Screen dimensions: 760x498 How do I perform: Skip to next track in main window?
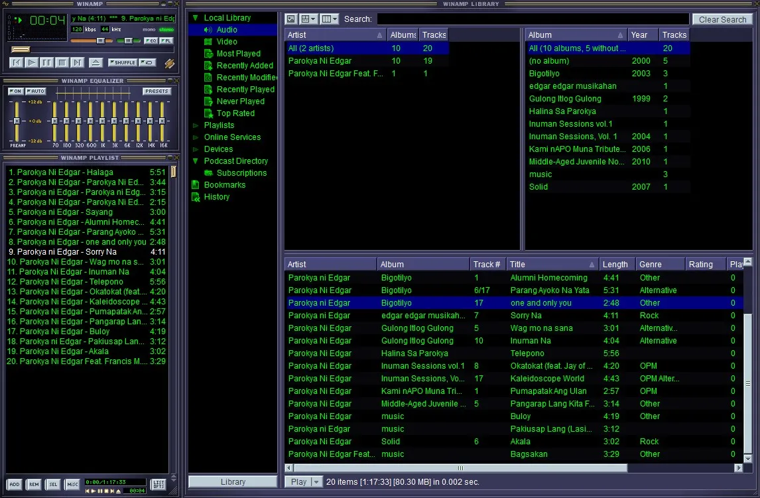(77, 63)
